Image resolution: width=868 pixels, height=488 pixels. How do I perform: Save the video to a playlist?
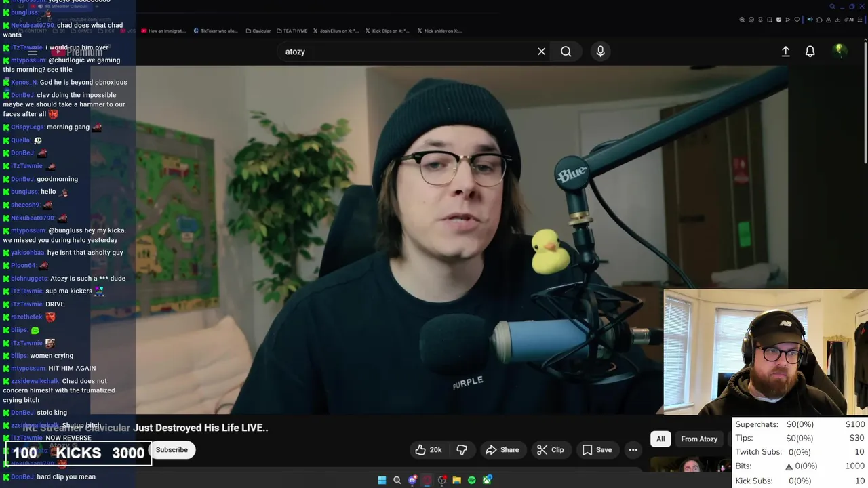pos(597,450)
